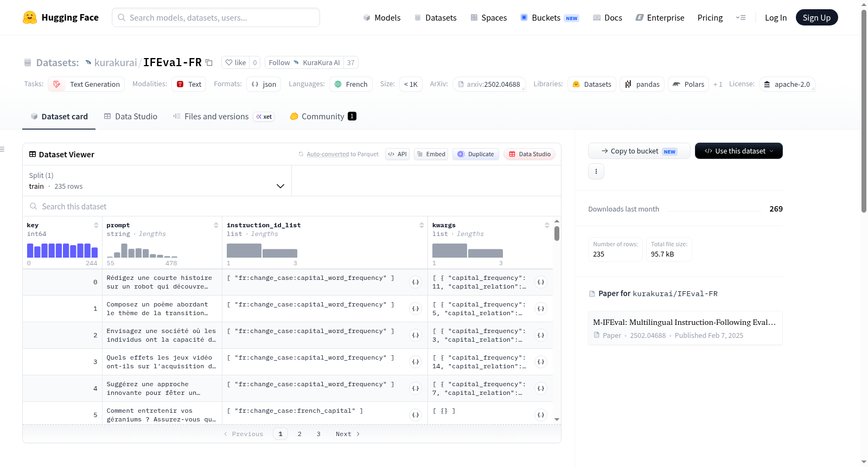The height and width of the screenshot is (467, 868).
Task: Click the API button in Dataset Viewer
Action: [397, 154]
